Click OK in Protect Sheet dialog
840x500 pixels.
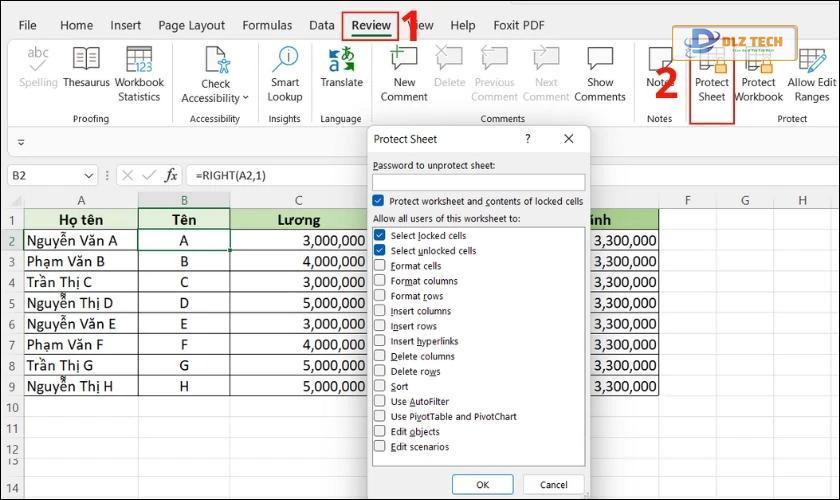tap(483, 484)
